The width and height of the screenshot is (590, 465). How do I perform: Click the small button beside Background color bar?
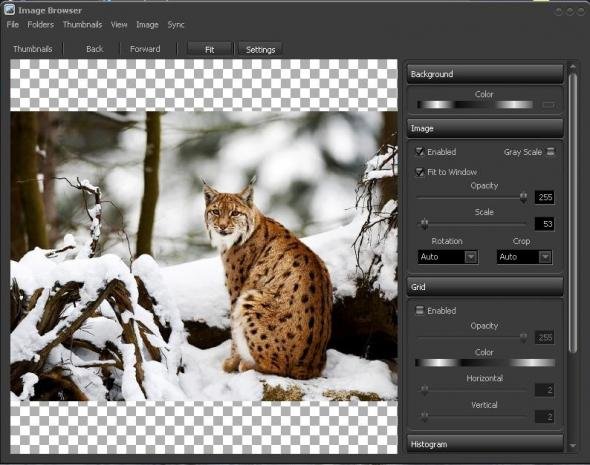tap(549, 105)
